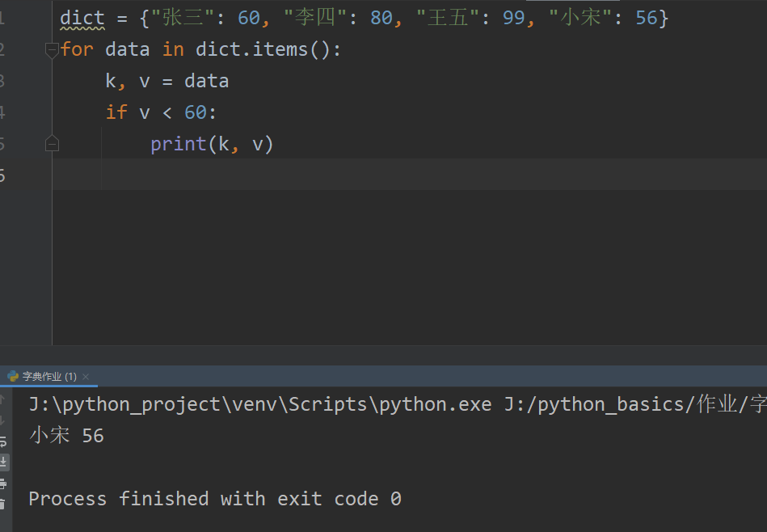Click the Python icon on run tab
The image size is (767, 532).
click(13, 377)
